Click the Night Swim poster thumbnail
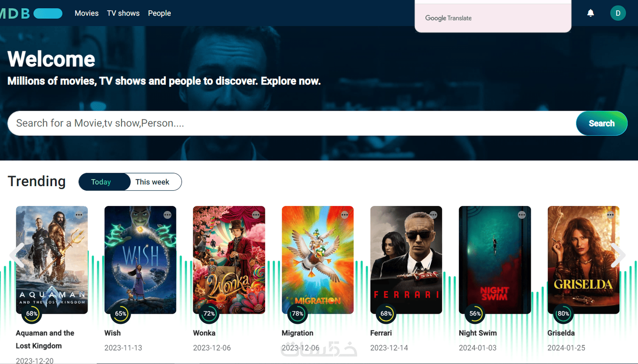The image size is (638, 364). [495, 260]
